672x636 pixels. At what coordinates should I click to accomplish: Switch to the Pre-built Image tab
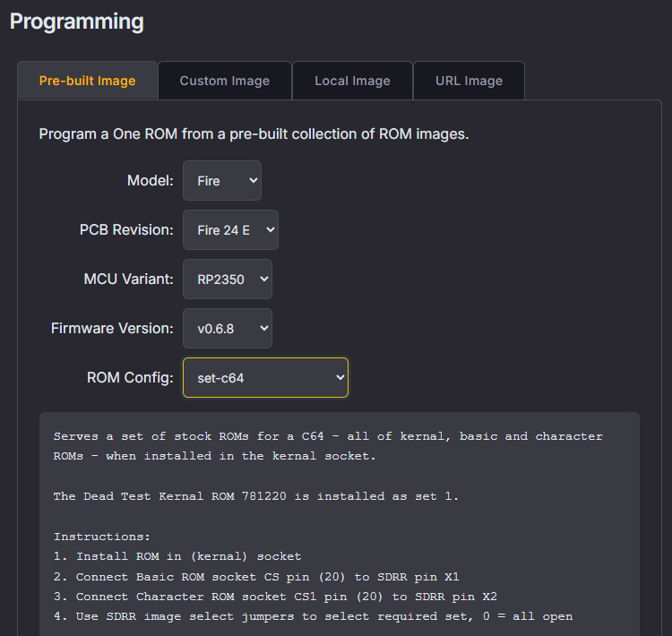click(87, 81)
